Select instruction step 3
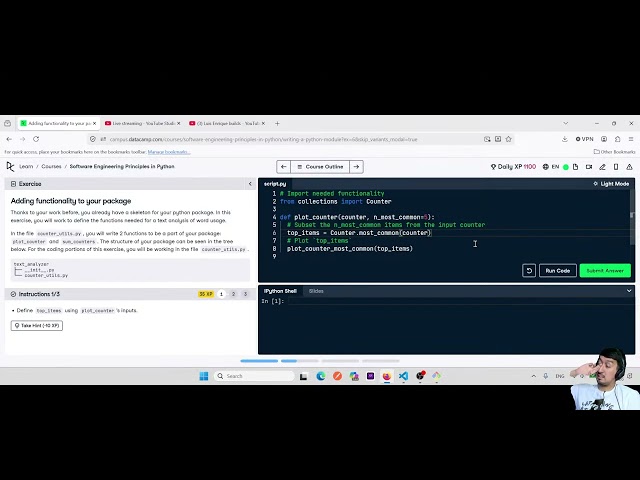Viewport: 640px width, 480px height. coord(245,294)
